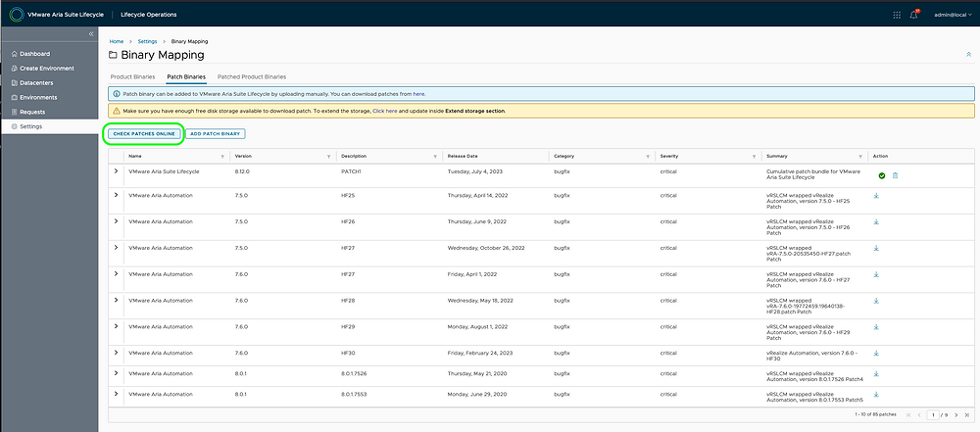
Task: Open filter for Category column
Action: (648, 157)
